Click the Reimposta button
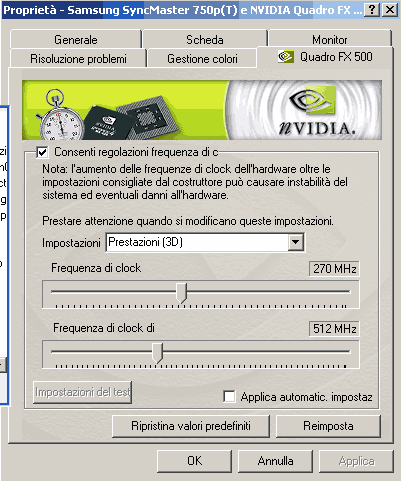Viewport: 401px width, 481px height. (328, 426)
